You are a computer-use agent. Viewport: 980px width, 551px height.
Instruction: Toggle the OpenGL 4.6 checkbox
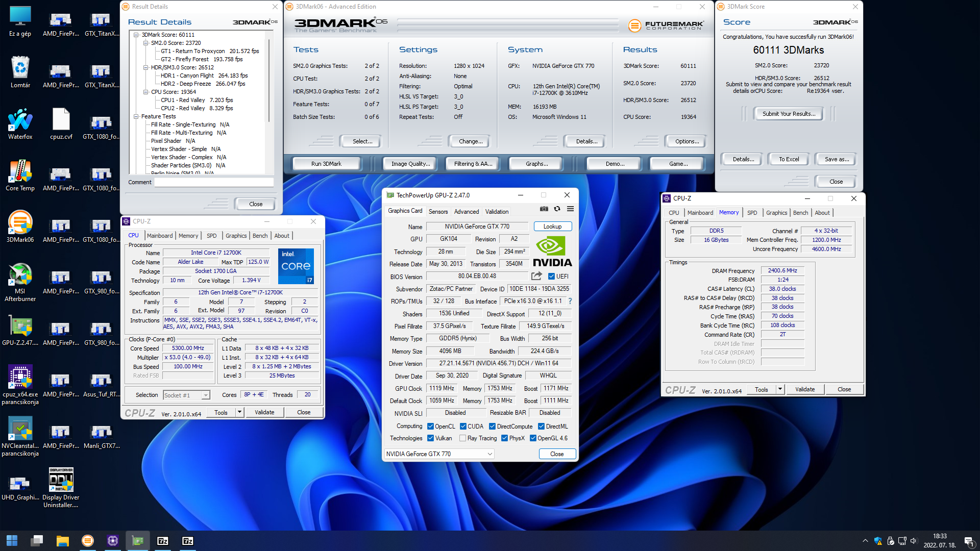point(533,438)
